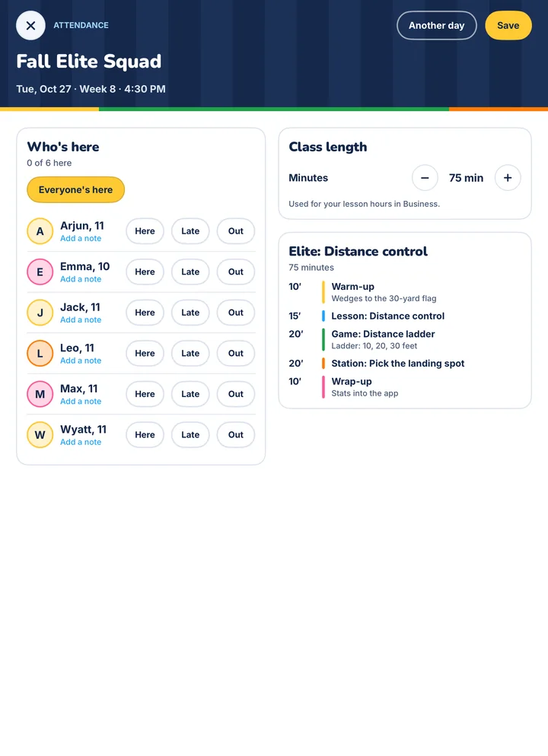Mark Emma as Late
Screen dimensions: 548x756
click(190, 272)
